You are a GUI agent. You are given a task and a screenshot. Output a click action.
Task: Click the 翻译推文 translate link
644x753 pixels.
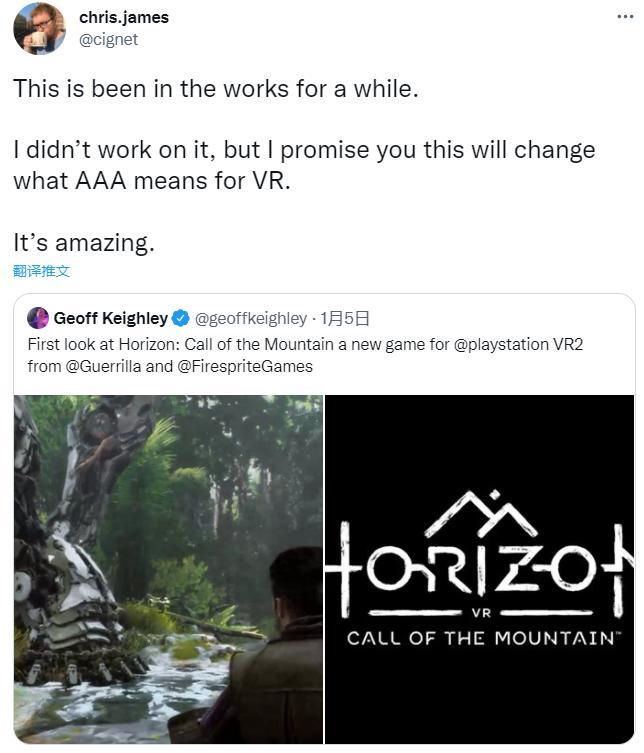coord(41,271)
